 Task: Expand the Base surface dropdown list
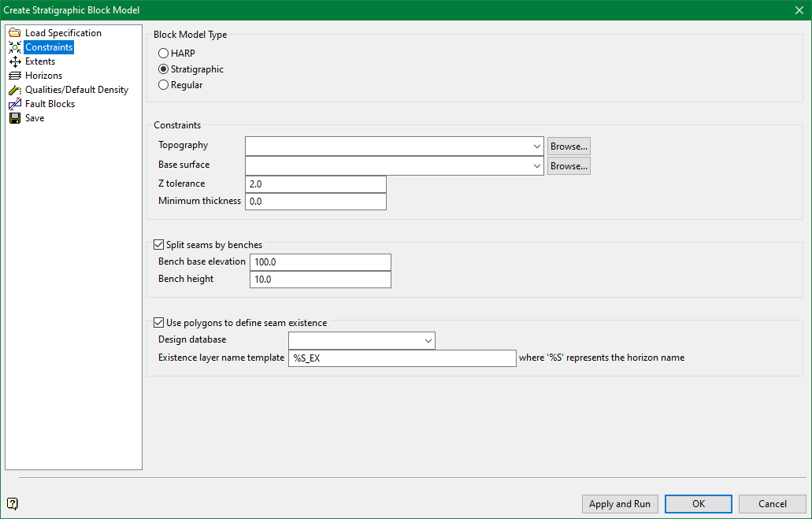point(536,166)
